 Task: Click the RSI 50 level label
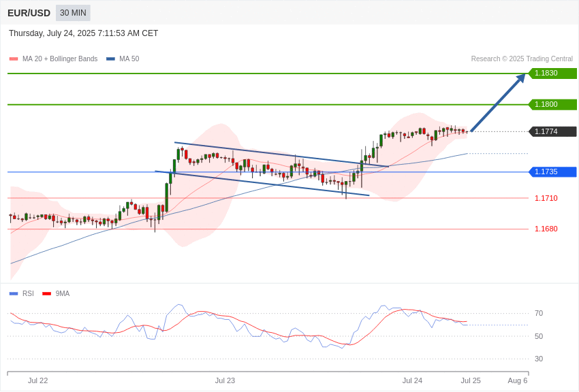coord(539,336)
